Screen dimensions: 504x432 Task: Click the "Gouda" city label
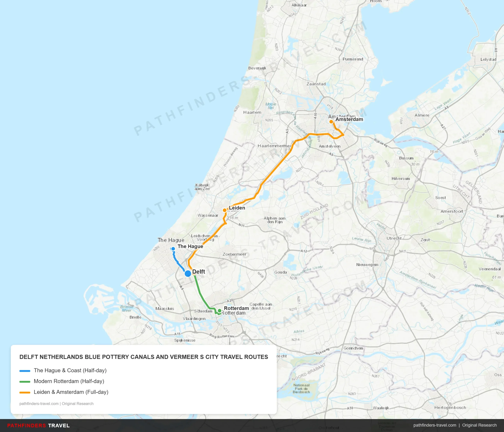click(281, 272)
